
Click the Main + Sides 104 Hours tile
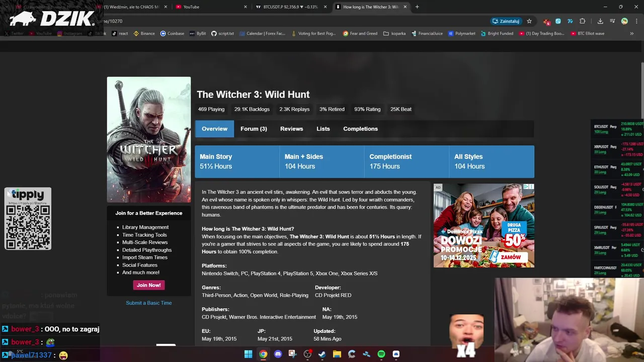(x=322, y=161)
